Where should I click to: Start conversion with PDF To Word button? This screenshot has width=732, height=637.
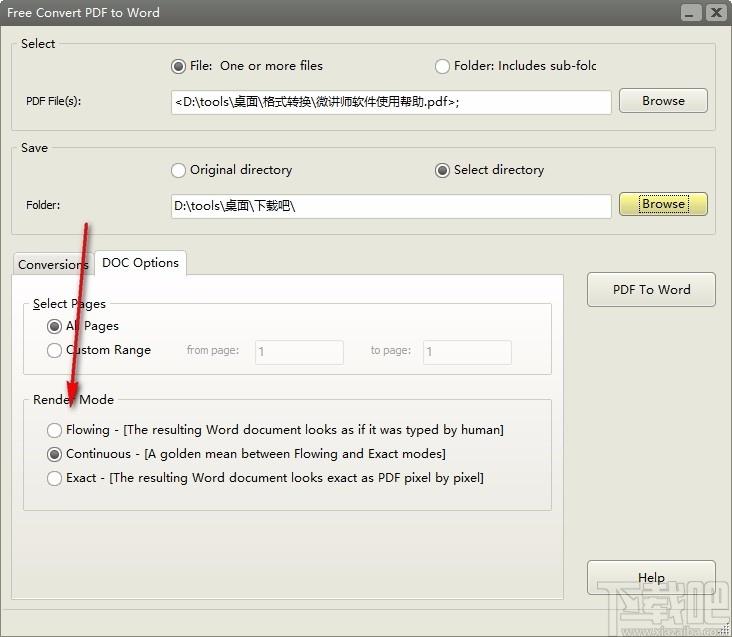(x=651, y=290)
